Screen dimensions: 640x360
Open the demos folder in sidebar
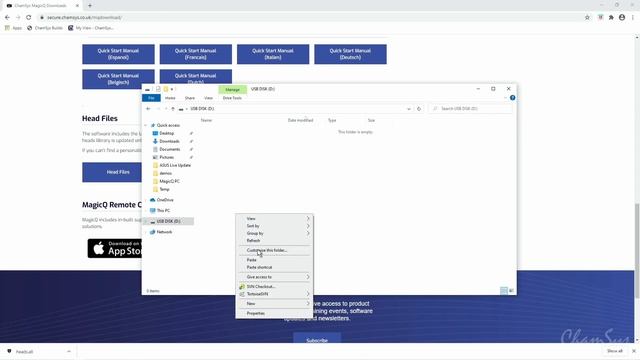pyautogui.click(x=165, y=173)
